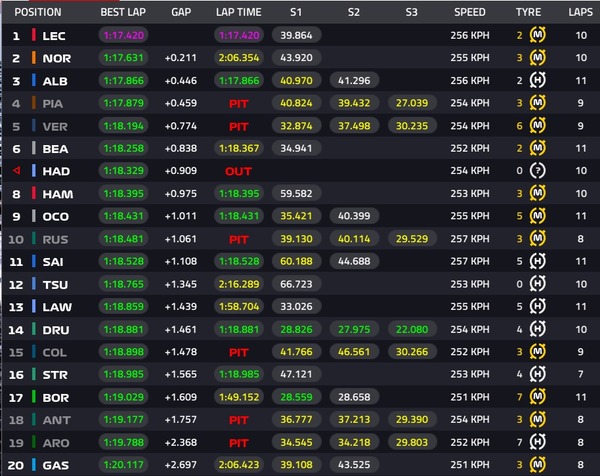Click Leclerc's purple best lap time
This screenshot has height=476, width=600.
123,35
